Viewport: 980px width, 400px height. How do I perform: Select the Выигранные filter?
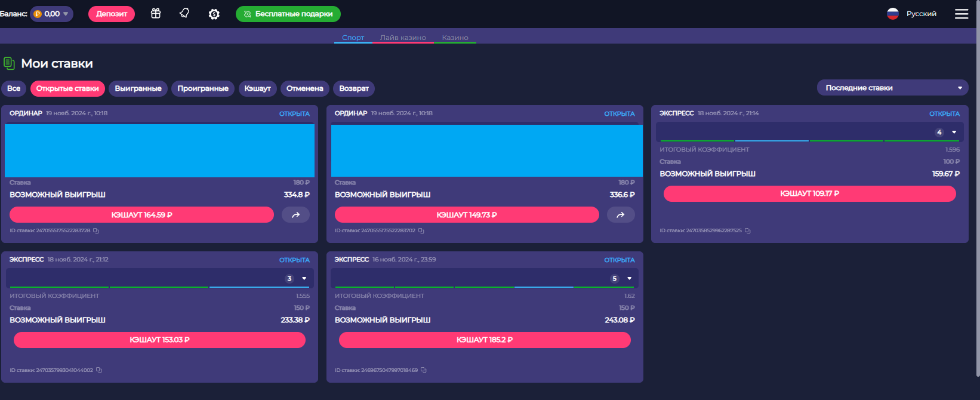point(138,88)
